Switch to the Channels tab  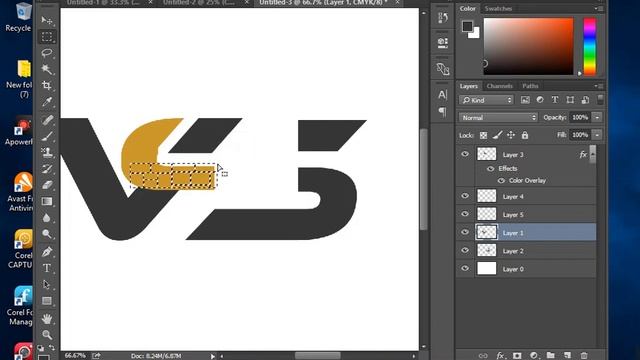(500, 86)
